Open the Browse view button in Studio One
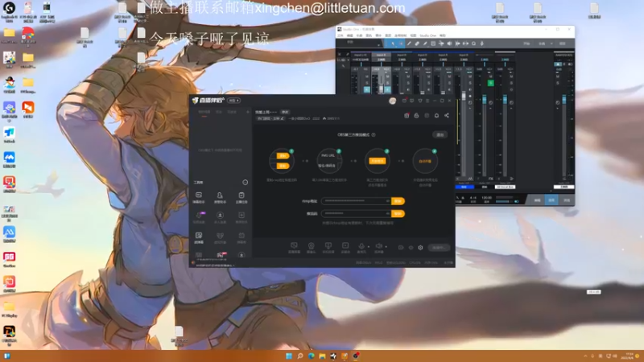Screen dimensions: 644x362 (x=567, y=200)
